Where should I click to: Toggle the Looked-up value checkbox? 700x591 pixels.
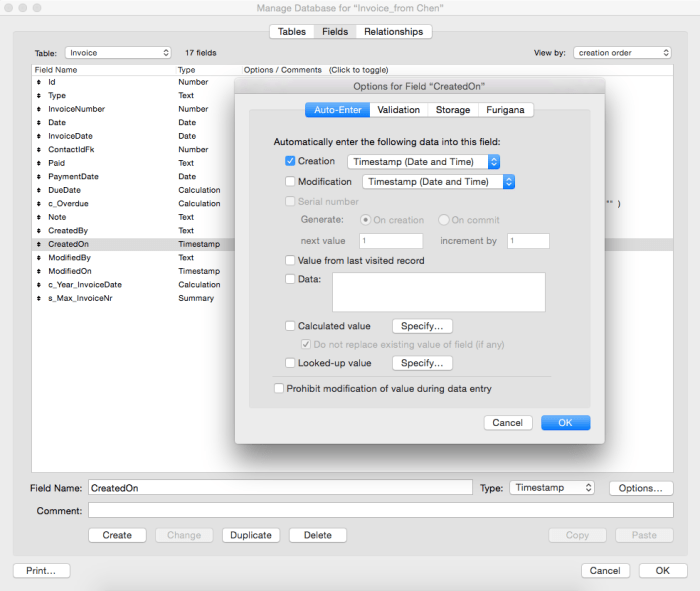tap(290, 363)
